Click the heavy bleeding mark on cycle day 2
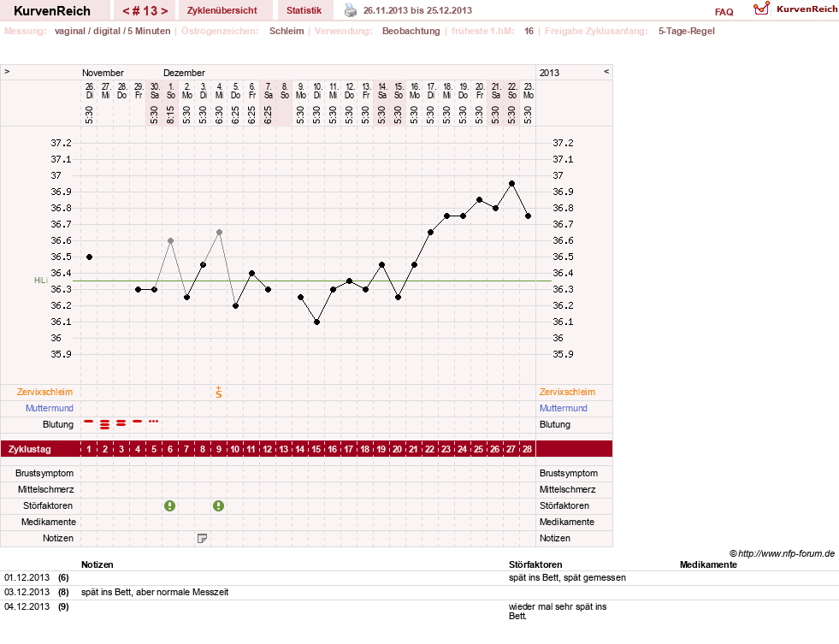Screen dimensions: 839x644 click(x=105, y=425)
